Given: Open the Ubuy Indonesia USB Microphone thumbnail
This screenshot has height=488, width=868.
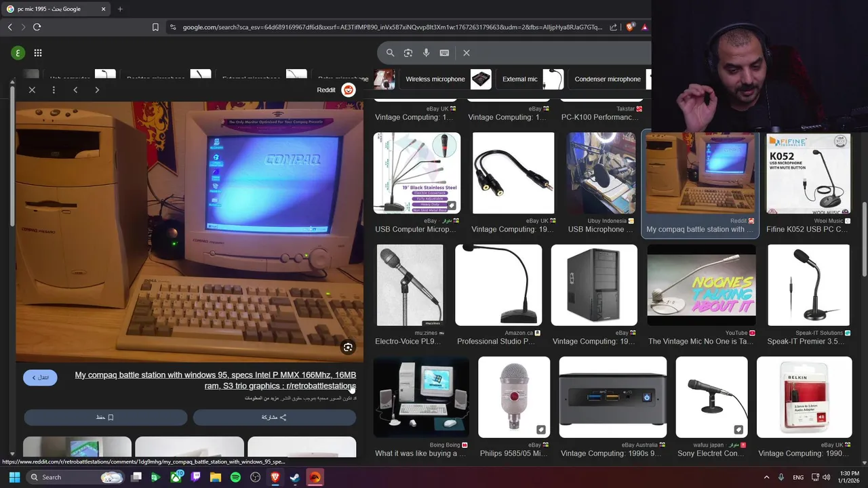Looking at the screenshot, I should tap(601, 173).
